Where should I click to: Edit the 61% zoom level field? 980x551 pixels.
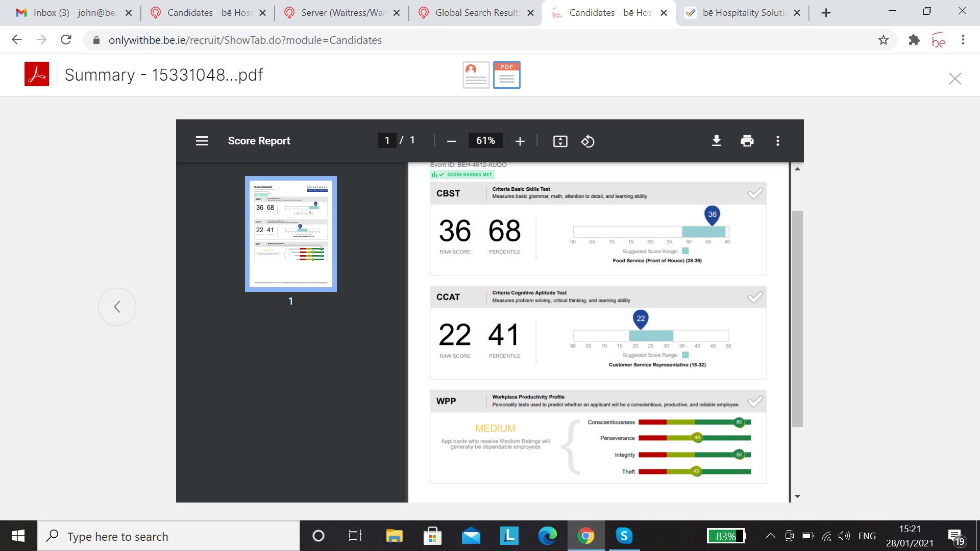coord(485,140)
